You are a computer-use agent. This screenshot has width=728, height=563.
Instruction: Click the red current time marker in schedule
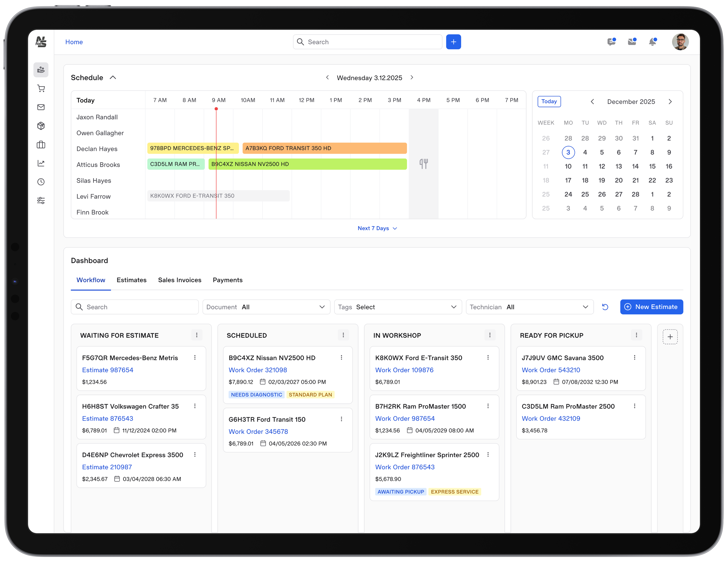[216, 109]
